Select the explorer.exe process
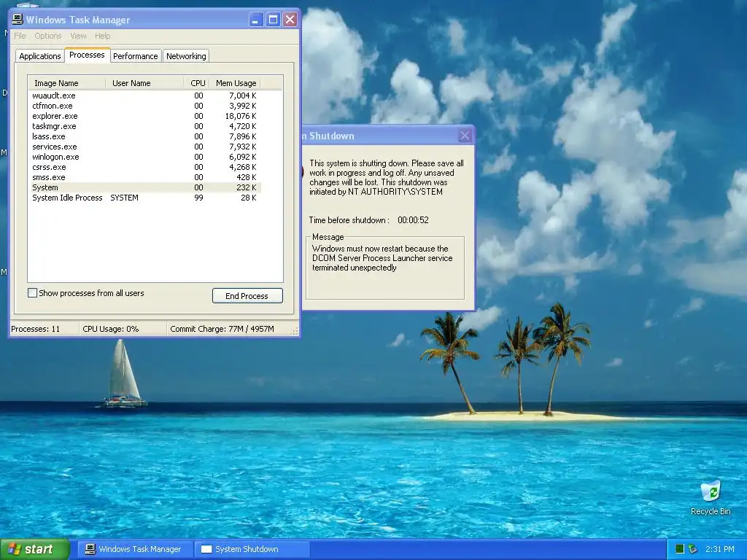The width and height of the screenshot is (747, 560). click(145, 116)
